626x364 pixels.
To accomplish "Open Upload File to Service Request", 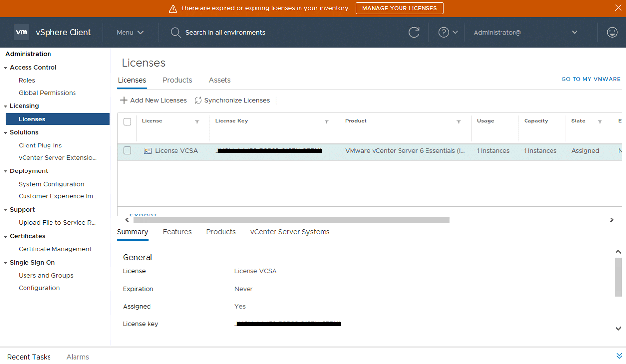I will tap(57, 223).
